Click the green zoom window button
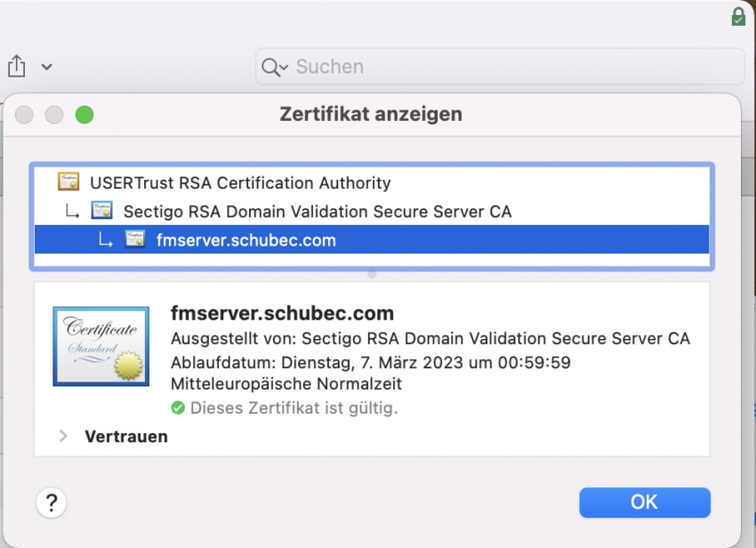 coord(84,115)
